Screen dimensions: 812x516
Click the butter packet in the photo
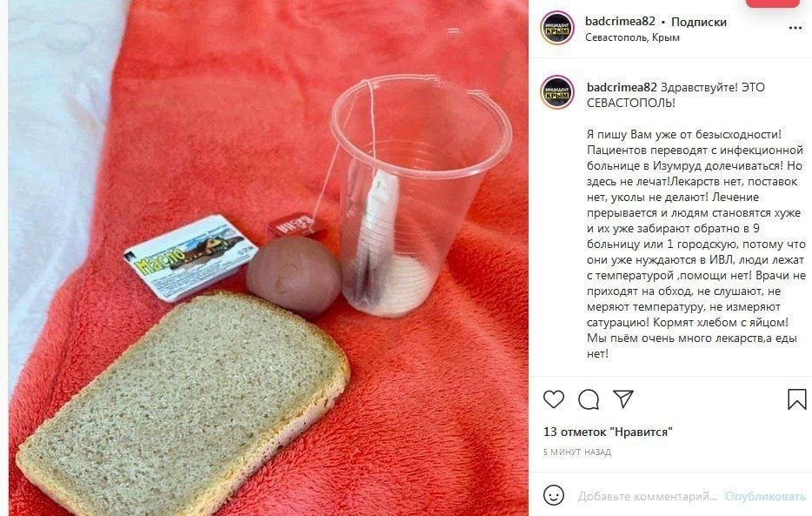(x=190, y=257)
